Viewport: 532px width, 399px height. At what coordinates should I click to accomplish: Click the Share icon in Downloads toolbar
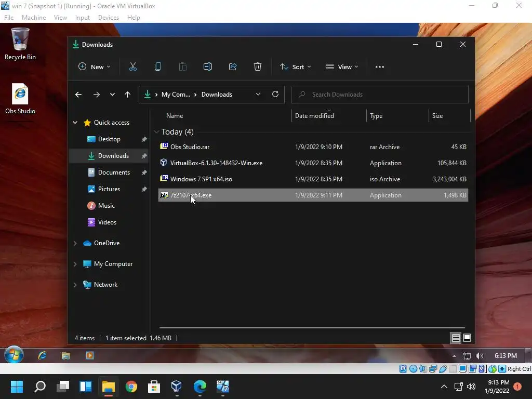click(233, 67)
